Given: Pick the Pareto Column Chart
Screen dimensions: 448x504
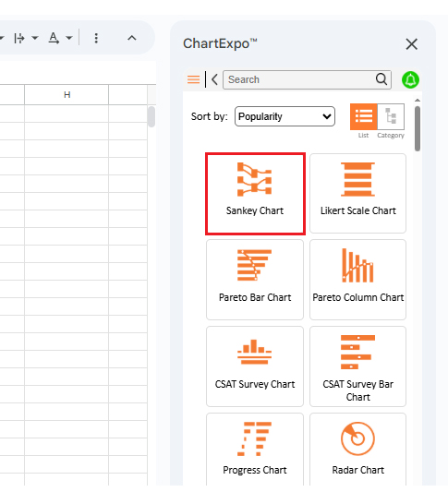Looking at the screenshot, I should coord(357,280).
